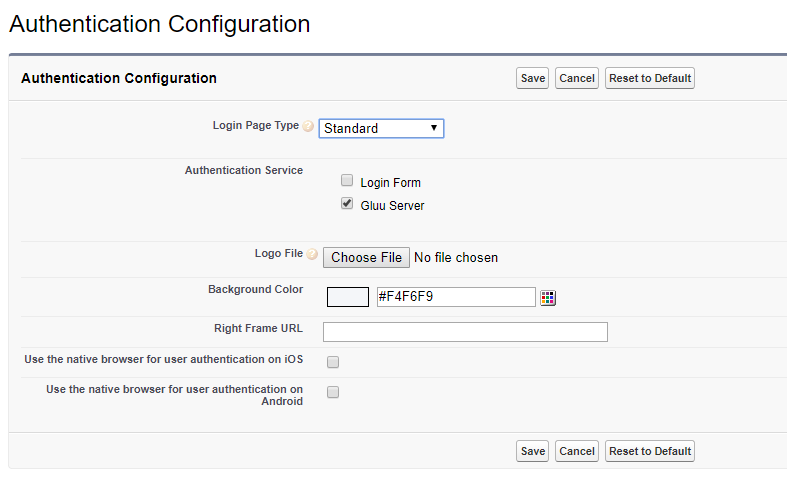Click the Choose File button
This screenshot has width=787, height=503.
tap(366, 257)
